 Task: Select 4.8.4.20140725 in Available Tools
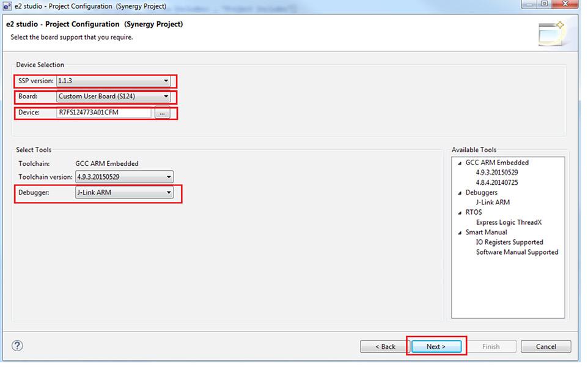click(x=497, y=182)
